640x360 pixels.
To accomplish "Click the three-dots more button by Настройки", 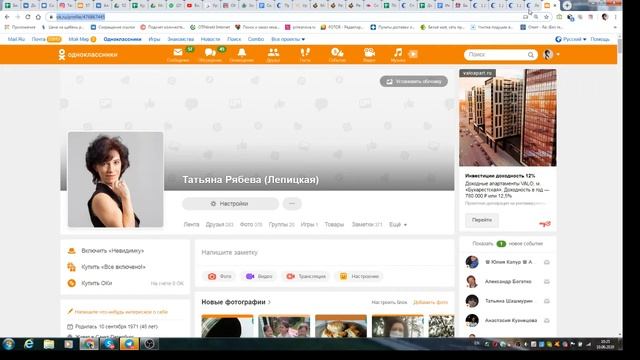I will click(x=292, y=203).
